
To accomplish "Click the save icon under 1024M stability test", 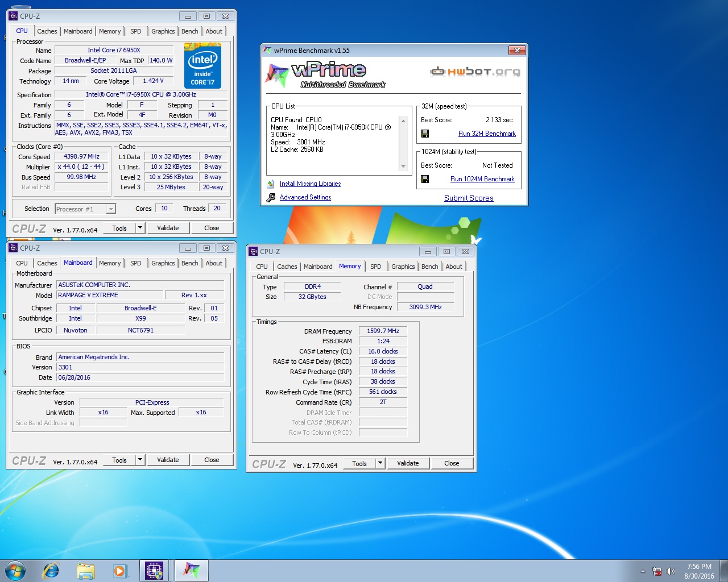I will 425,179.
